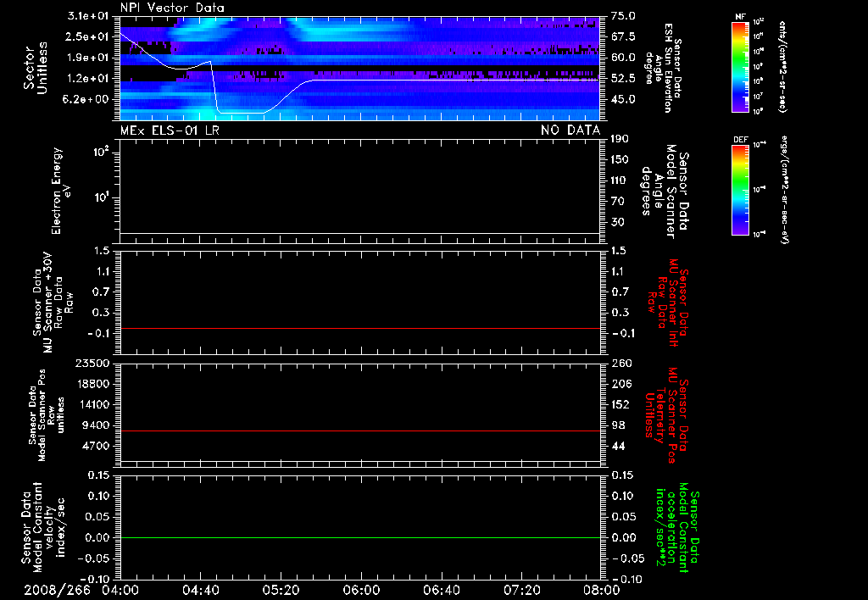Select the 'NPI Vector Data' panel title
Image resolution: width=868 pixels, height=600 pixels.
pos(172,8)
